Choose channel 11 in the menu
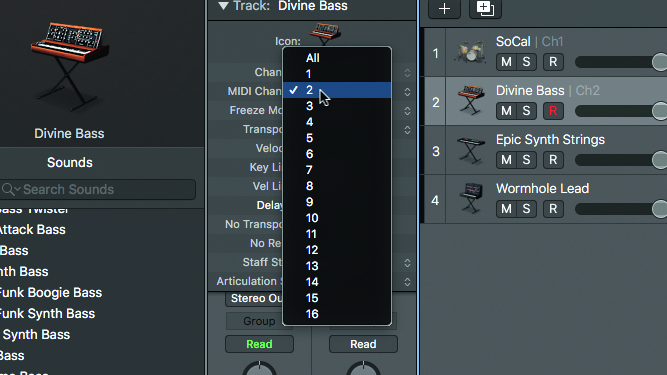 [337, 234]
